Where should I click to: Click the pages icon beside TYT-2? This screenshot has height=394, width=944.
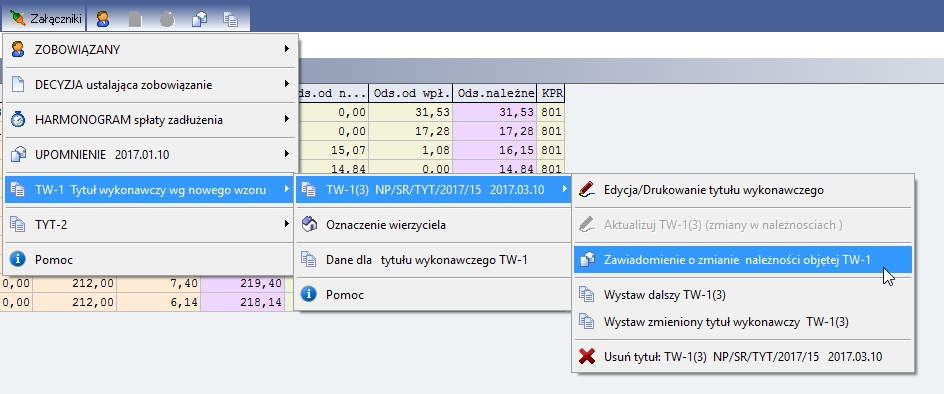[18, 225]
